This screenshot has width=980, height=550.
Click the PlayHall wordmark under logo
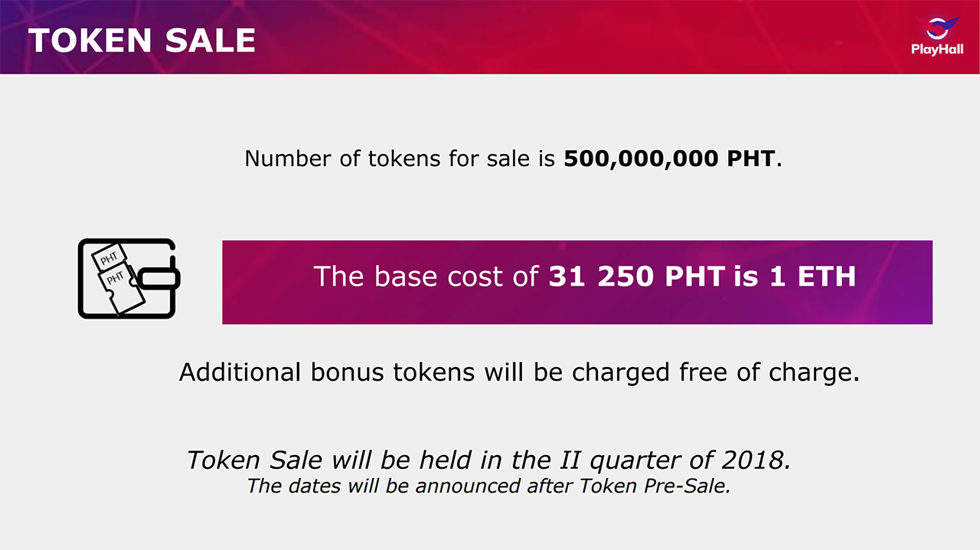pos(937,50)
